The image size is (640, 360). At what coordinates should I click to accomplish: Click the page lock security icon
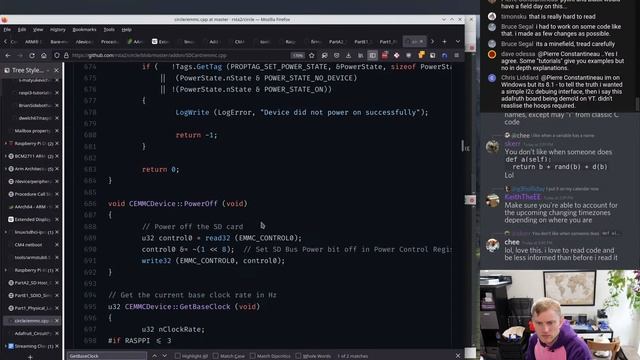(x=67, y=55)
